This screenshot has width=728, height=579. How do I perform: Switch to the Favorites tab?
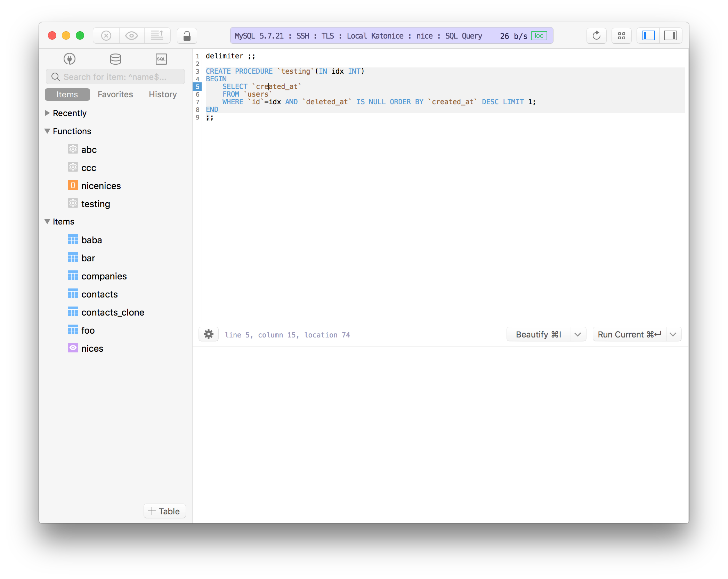tap(115, 94)
